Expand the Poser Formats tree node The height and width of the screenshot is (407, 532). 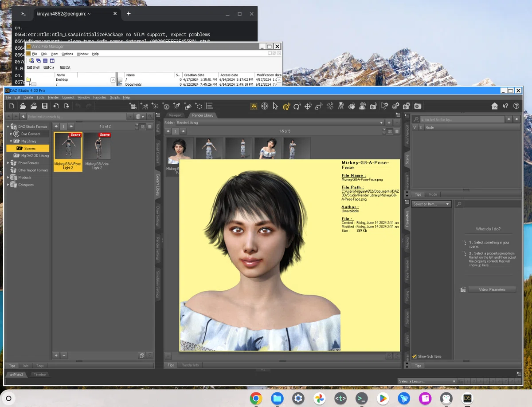click(8, 163)
